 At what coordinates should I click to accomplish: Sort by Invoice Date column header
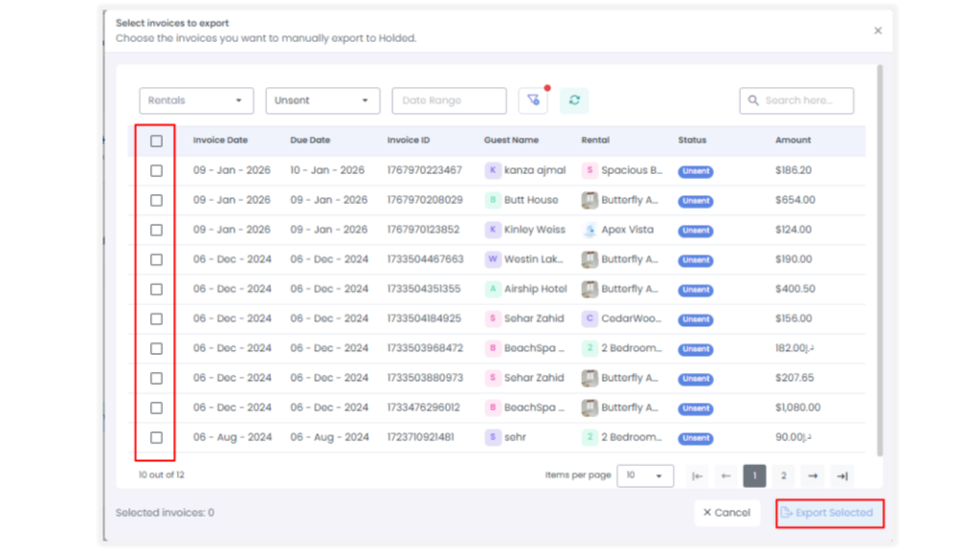220,140
